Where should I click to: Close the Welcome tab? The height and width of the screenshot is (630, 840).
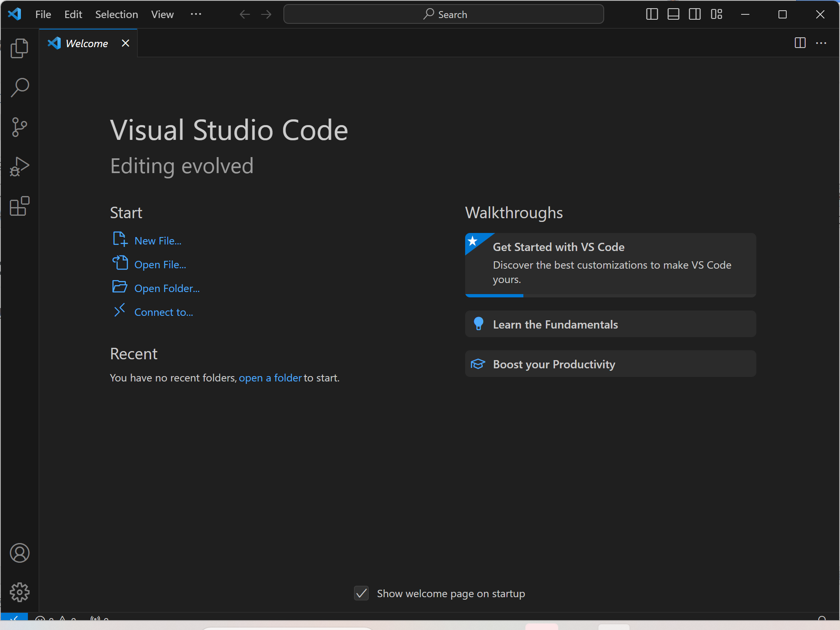126,43
